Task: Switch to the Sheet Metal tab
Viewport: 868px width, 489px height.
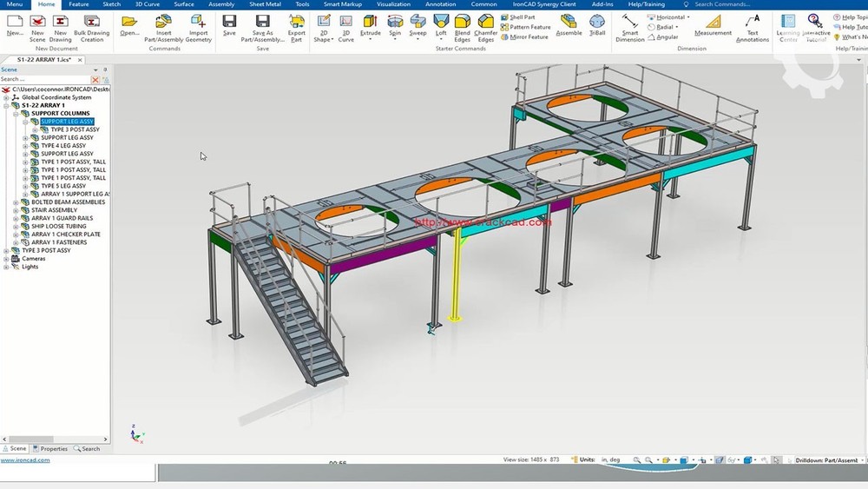Action: 265,3
